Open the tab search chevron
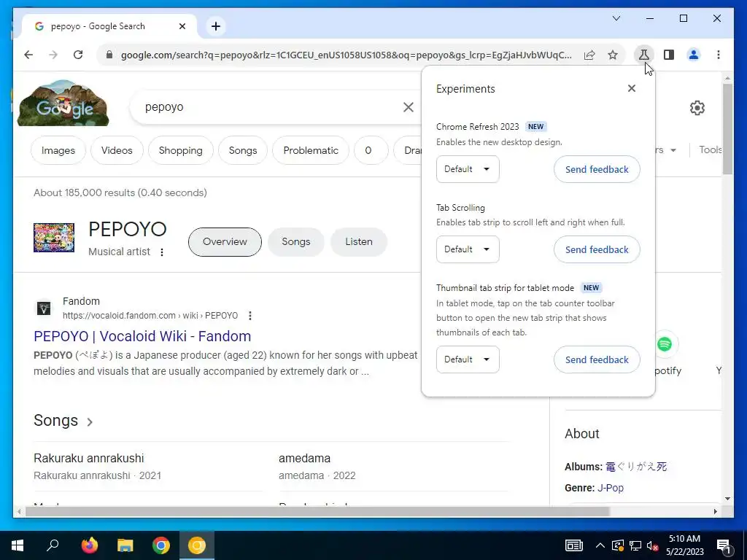The image size is (747, 560). pyautogui.click(x=616, y=18)
